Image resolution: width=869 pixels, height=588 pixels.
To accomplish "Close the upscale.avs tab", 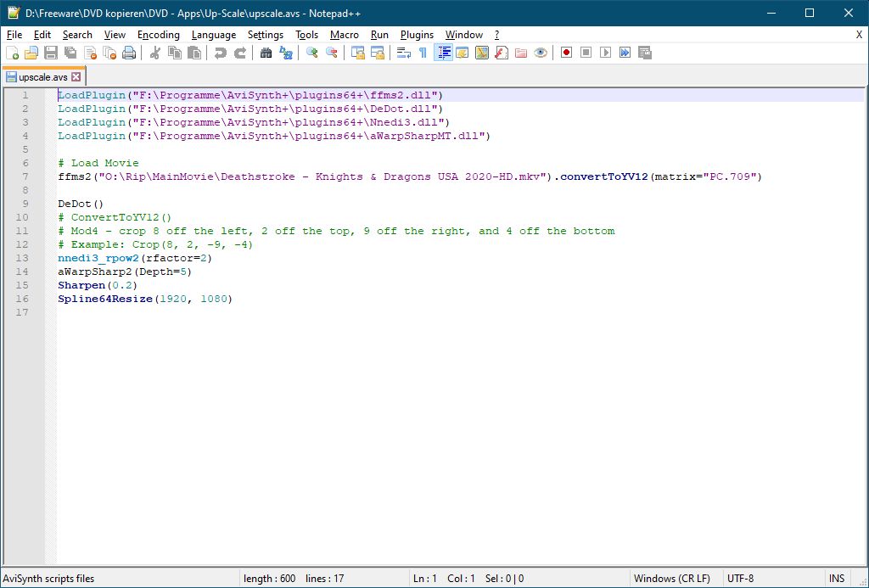I will [76, 77].
